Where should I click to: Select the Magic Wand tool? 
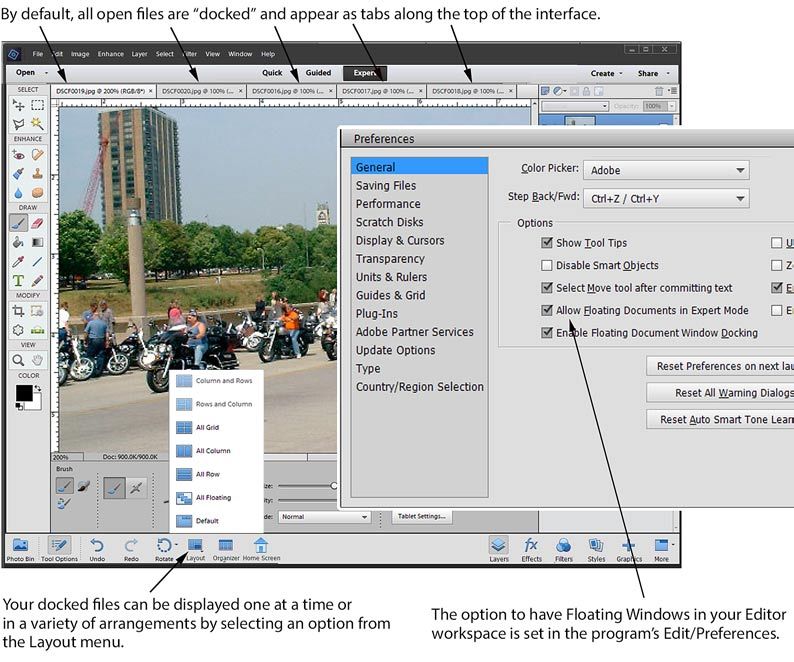tap(37, 124)
